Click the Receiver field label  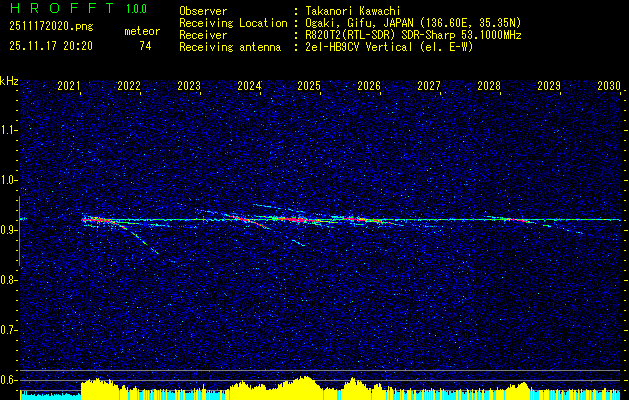(203, 35)
